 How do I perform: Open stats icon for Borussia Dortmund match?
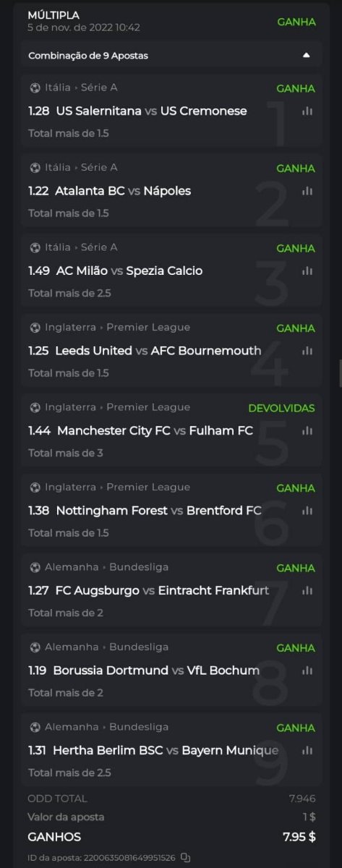pyautogui.click(x=307, y=671)
